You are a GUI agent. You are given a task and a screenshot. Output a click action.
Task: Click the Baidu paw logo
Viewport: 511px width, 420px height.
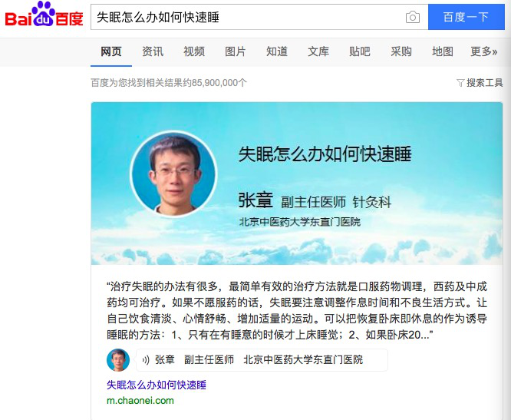44,15
